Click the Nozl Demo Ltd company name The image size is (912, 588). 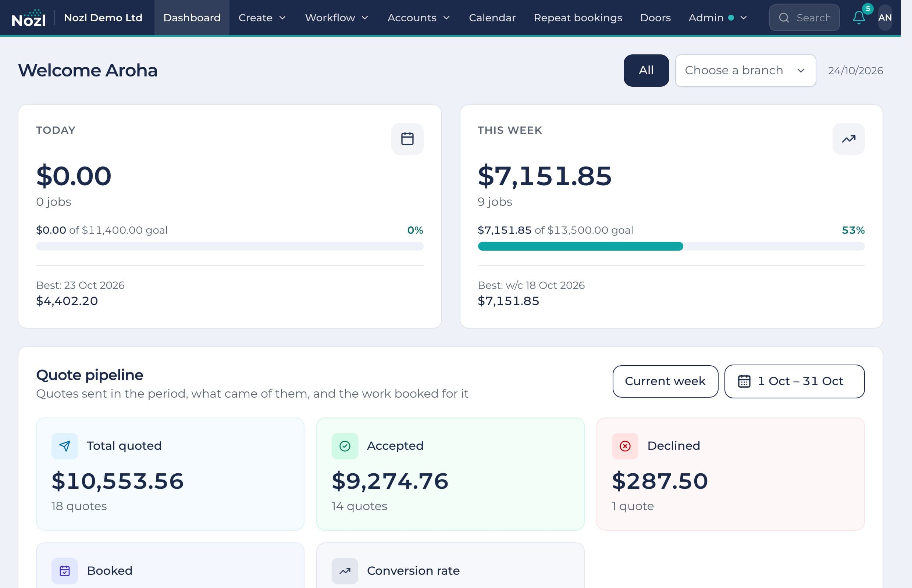point(103,18)
